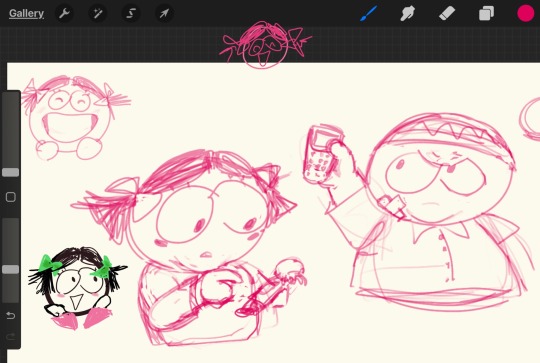Adjust the brush size slider handle
The width and height of the screenshot is (540, 363).
[10, 172]
